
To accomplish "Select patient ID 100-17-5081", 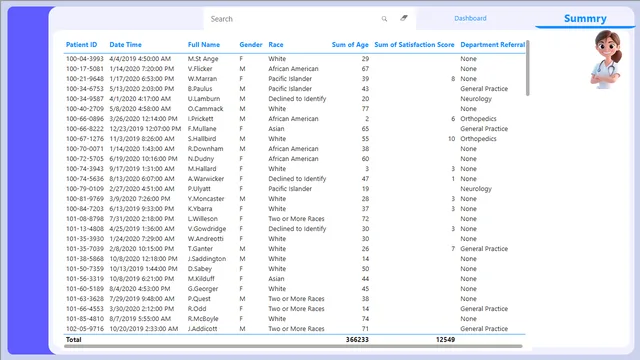I will click(x=85, y=69).
